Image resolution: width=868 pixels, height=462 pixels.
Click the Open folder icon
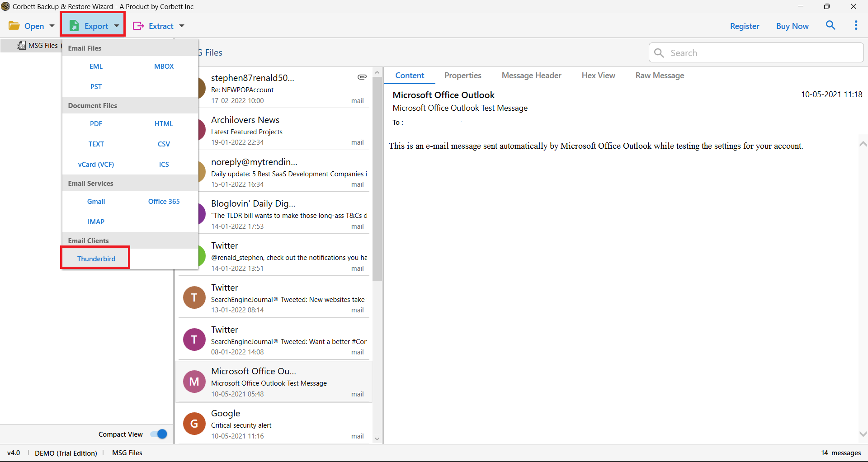click(14, 26)
